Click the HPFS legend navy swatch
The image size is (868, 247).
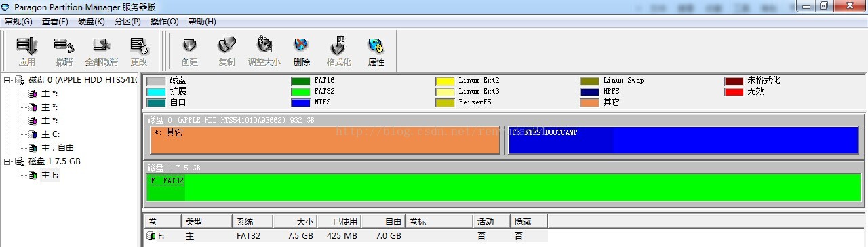click(x=590, y=92)
